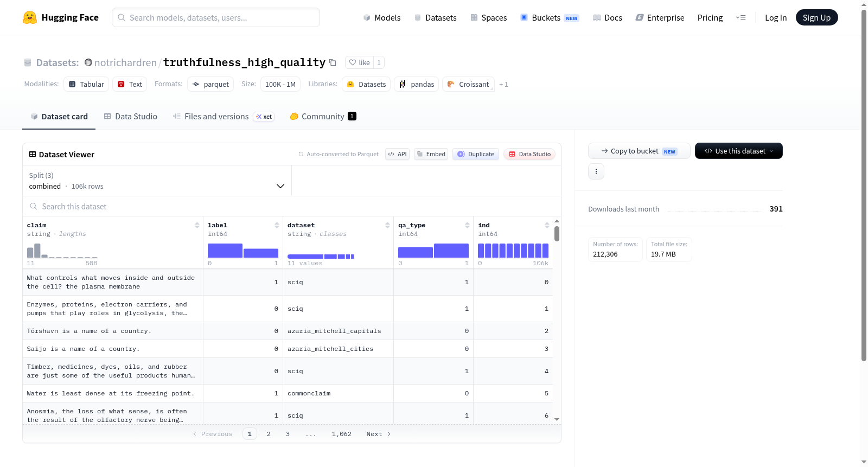Select the pandas library tag
Screen dimensions: 868x467
[x=417, y=84]
